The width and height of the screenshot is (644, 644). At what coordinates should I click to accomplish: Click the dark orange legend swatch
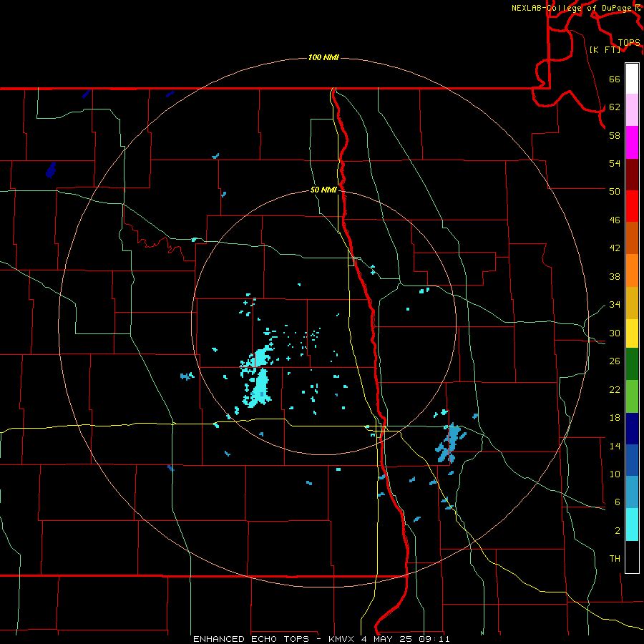[632, 238]
